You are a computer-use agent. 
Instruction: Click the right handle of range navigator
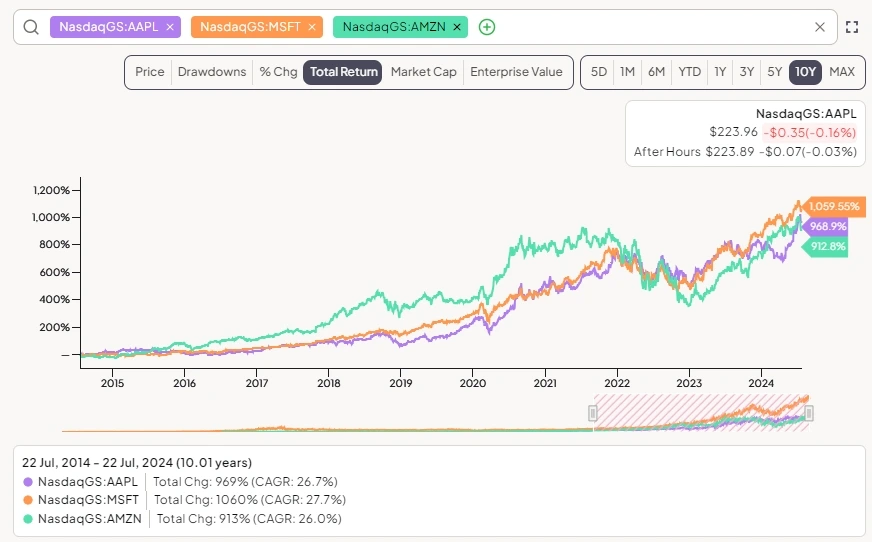point(809,413)
